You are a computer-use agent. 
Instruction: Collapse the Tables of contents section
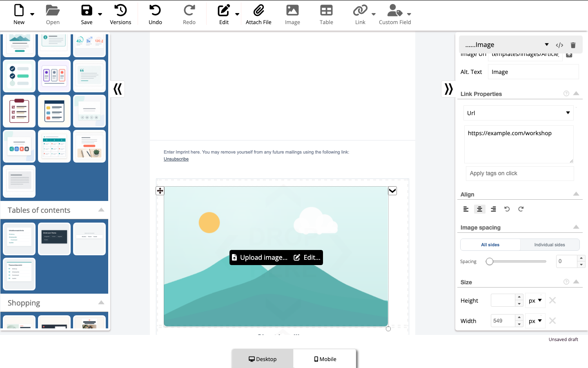tap(101, 210)
